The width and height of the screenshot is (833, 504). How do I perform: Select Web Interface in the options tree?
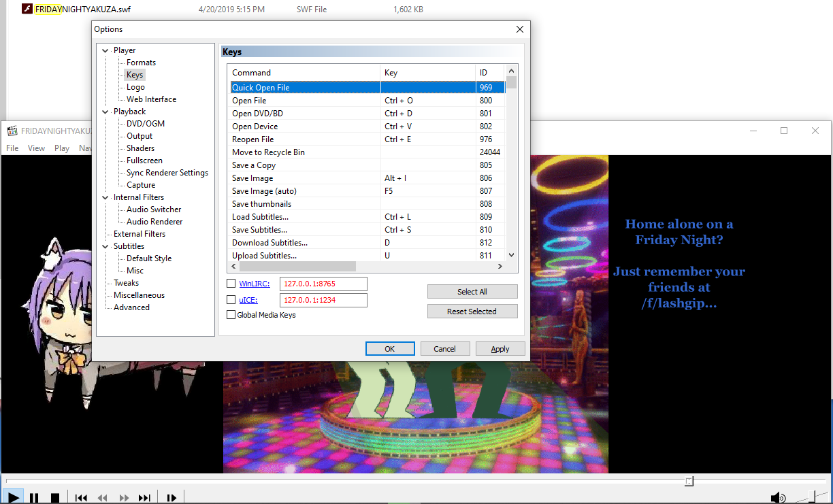tap(151, 99)
